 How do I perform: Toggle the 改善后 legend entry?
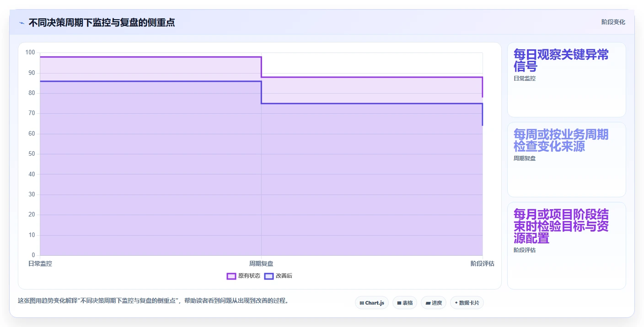pos(278,276)
